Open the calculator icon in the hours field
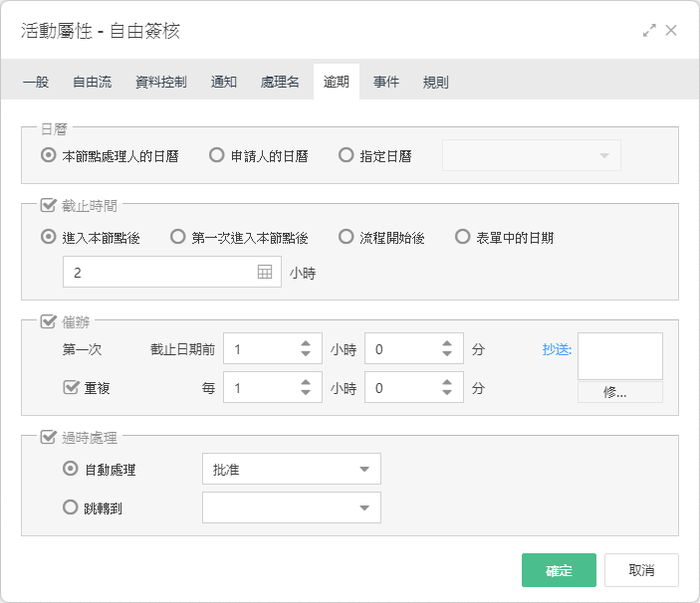Screen dimensions: 700x603 pyautogui.click(x=265, y=272)
